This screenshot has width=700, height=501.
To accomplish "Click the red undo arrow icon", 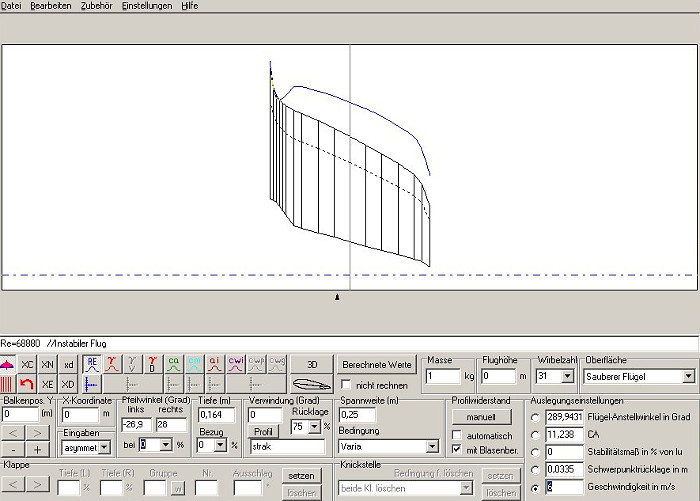I will pos(27,384).
